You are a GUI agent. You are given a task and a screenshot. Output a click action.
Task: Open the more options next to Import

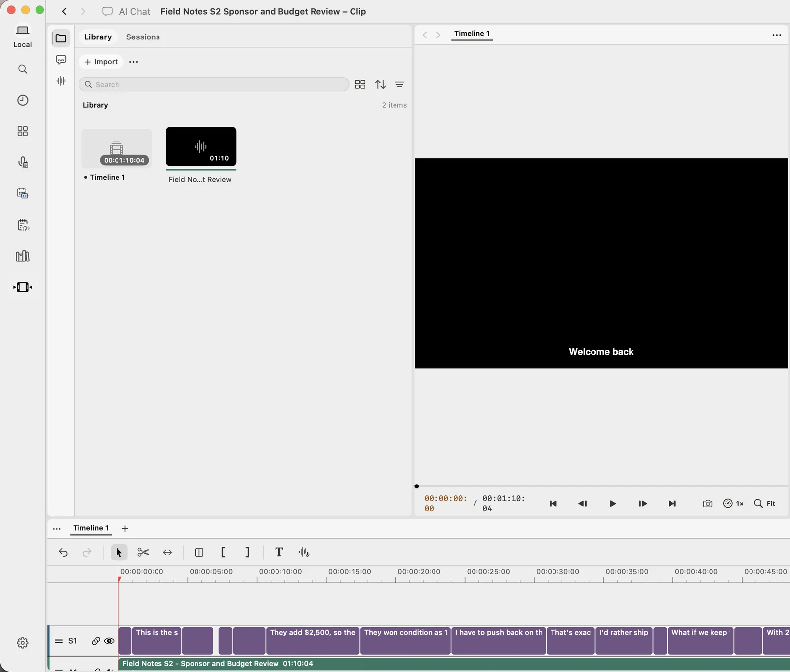(x=134, y=62)
